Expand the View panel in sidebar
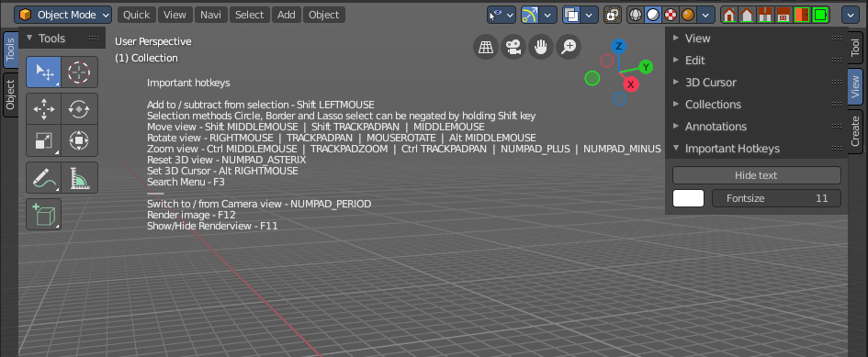 click(x=756, y=39)
